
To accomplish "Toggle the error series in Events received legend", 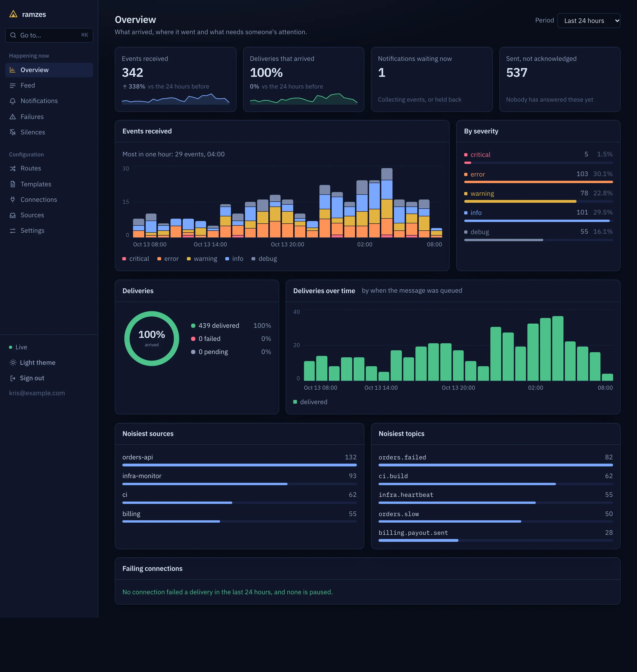I will [168, 259].
